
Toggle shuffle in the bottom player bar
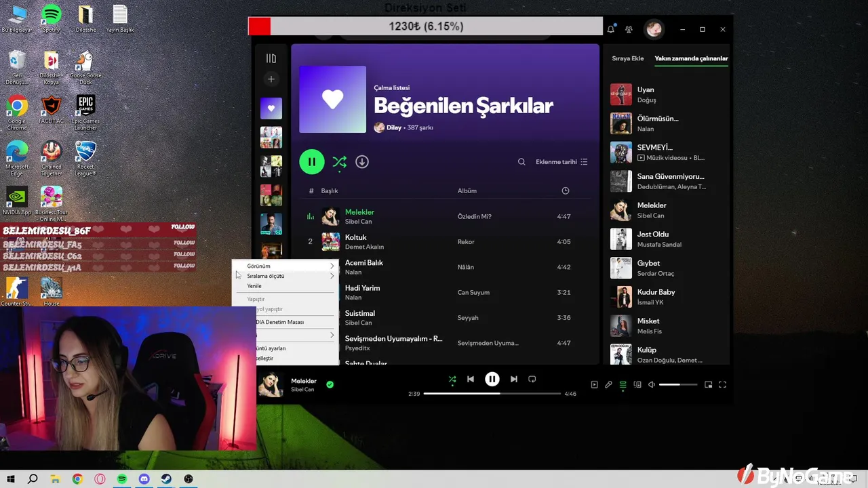click(452, 380)
